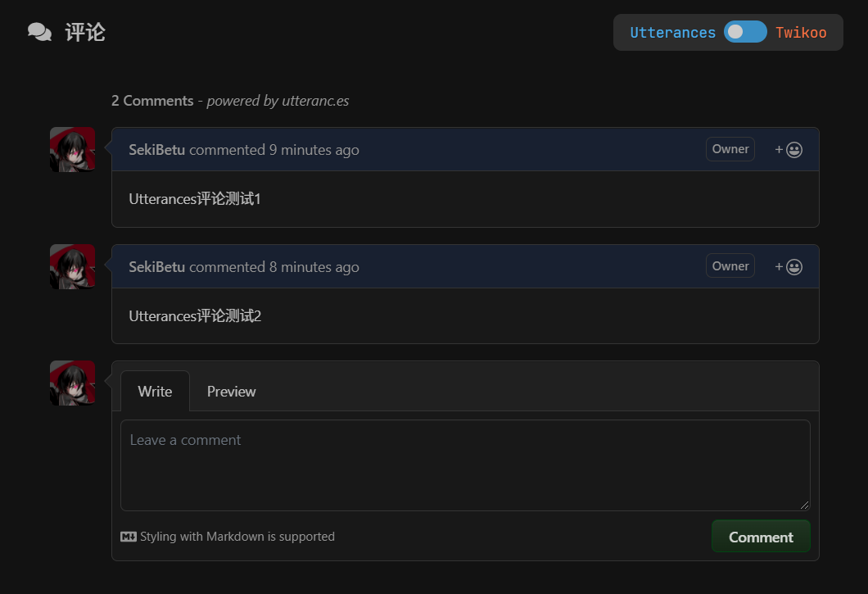Click SekiBetu's username on the first comment
The height and width of the screenshot is (594, 868).
tap(156, 149)
